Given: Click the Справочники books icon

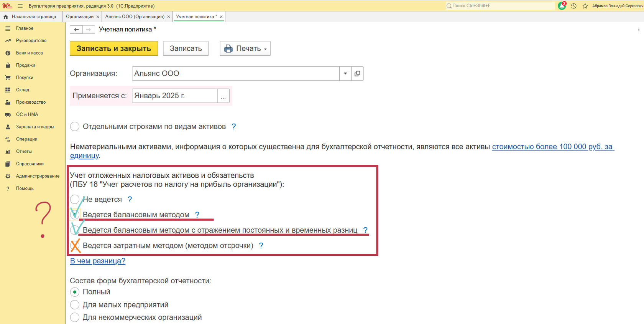Looking at the screenshot, I should click(8, 164).
